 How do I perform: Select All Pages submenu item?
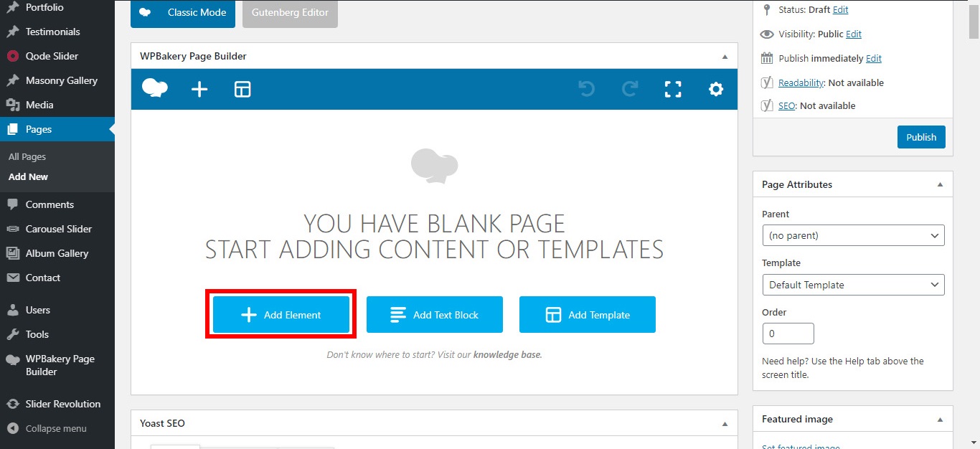(27, 156)
